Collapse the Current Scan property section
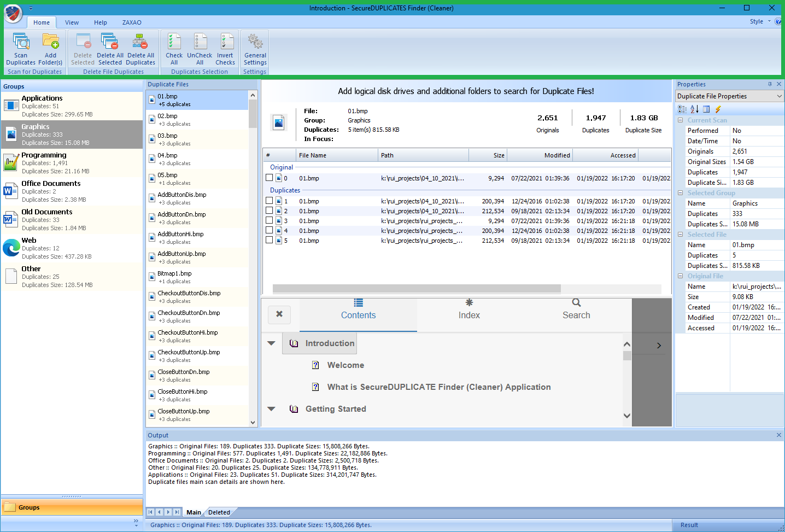The width and height of the screenshot is (785, 532). coord(681,120)
